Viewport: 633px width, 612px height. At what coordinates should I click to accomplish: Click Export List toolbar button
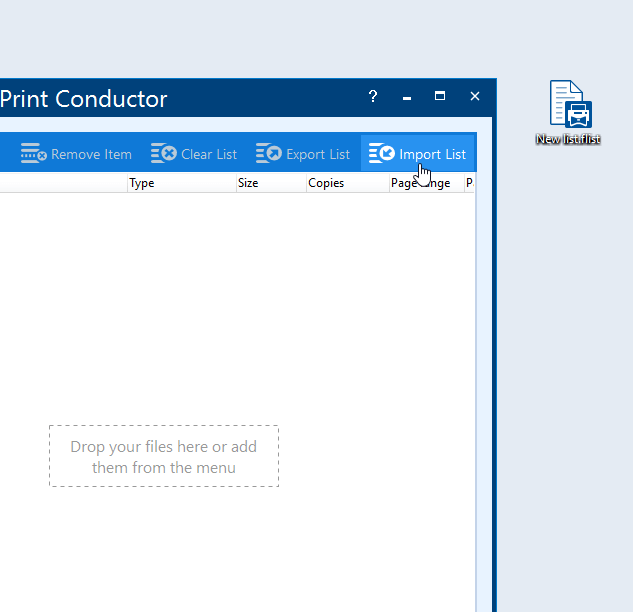[x=303, y=154]
